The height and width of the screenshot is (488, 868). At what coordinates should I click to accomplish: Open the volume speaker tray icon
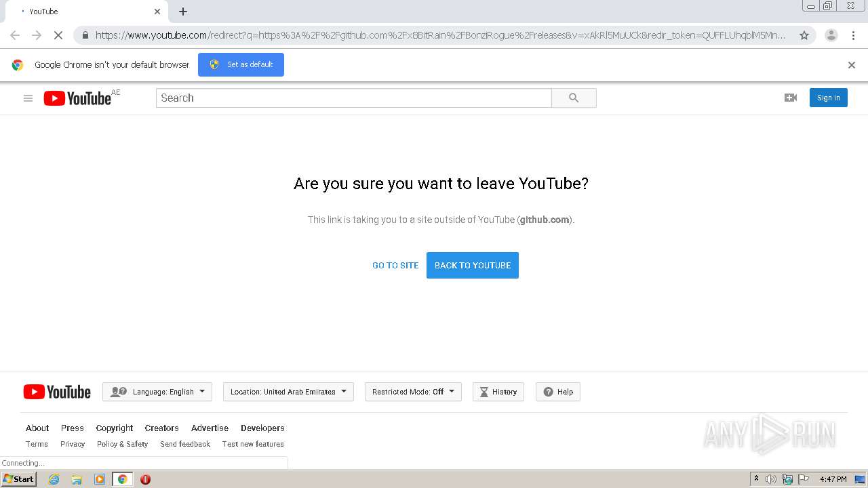click(x=771, y=479)
